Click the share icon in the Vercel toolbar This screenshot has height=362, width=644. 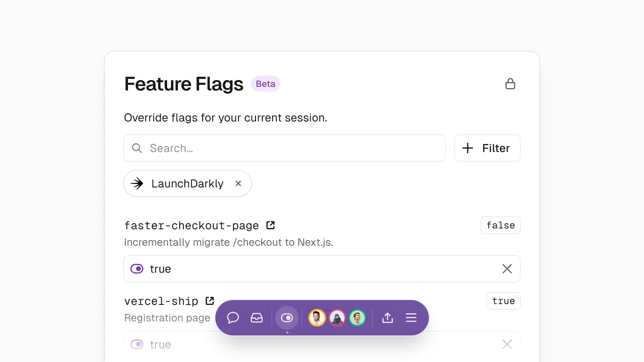[387, 318]
